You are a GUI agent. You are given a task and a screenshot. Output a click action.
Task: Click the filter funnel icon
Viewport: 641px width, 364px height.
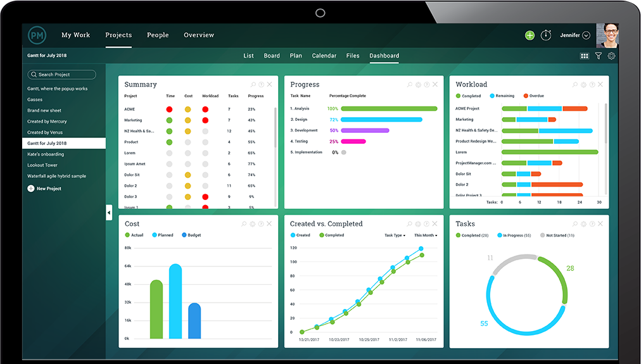[599, 56]
